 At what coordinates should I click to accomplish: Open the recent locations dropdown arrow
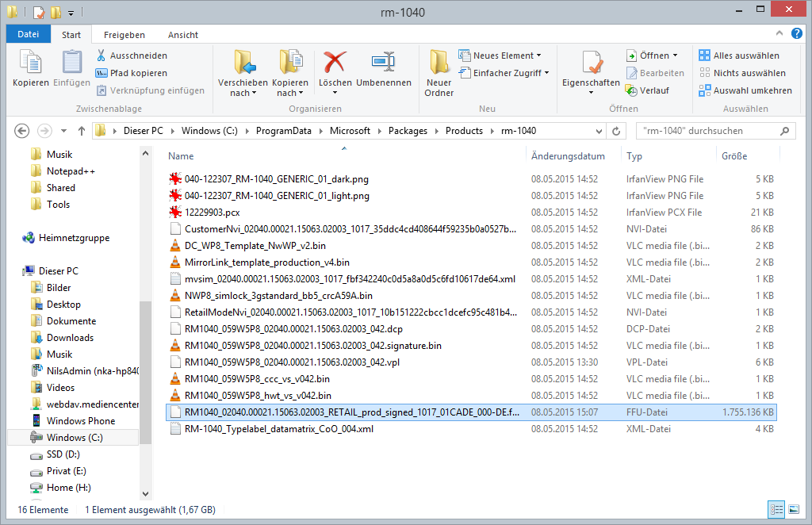pos(63,131)
